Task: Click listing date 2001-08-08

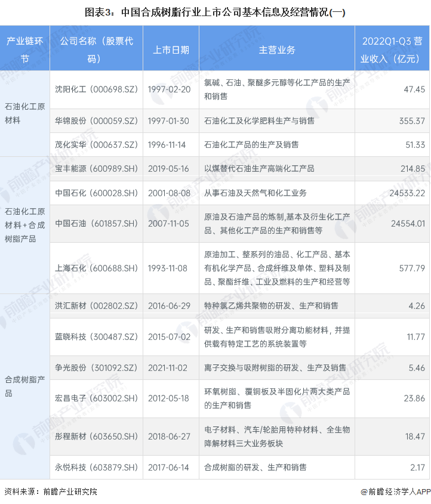Action: coord(169,193)
